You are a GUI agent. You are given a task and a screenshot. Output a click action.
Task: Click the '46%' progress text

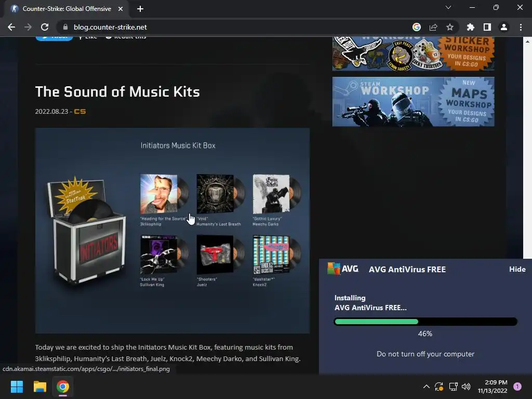(x=425, y=334)
